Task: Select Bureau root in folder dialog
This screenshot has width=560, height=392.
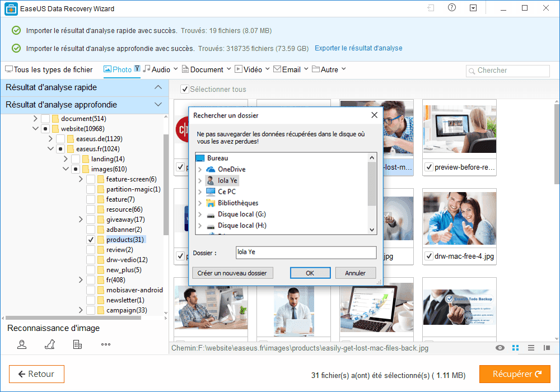Action: pyautogui.click(x=217, y=158)
